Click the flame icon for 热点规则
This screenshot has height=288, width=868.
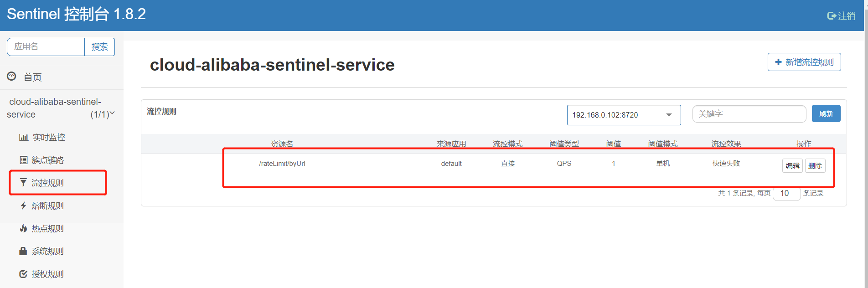[23, 228]
